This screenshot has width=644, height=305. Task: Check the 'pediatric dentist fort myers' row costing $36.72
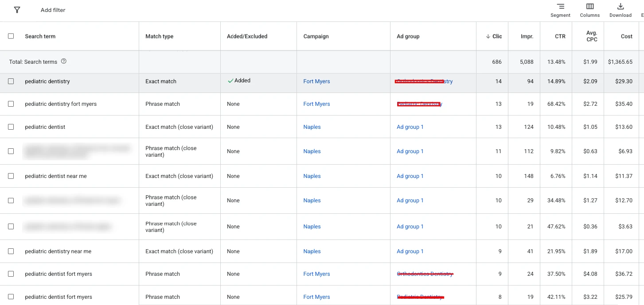click(x=11, y=274)
